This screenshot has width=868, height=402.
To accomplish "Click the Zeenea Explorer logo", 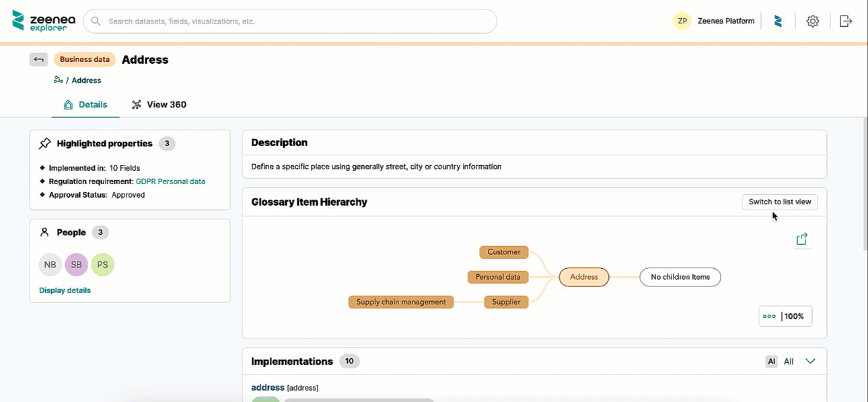I will pyautogui.click(x=43, y=21).
